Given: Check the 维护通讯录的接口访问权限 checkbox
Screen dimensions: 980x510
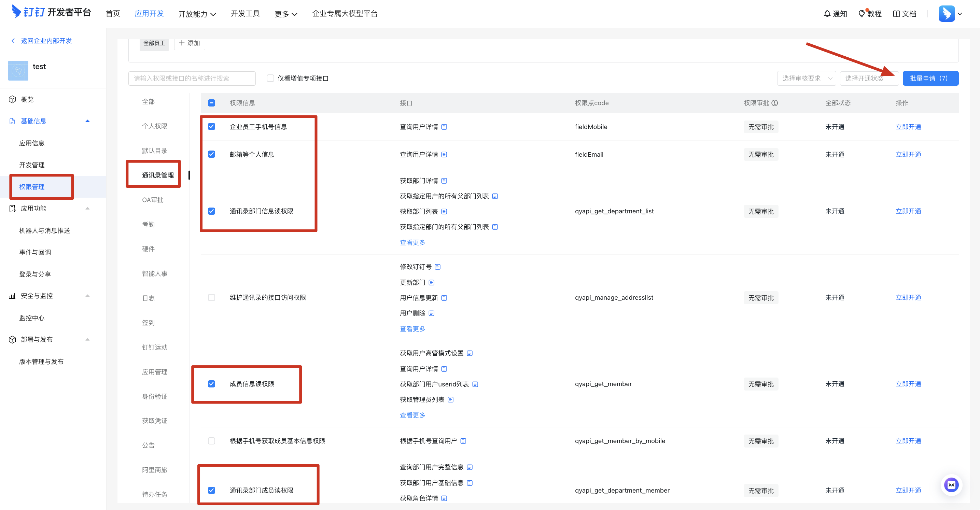Looking at the screenshot, I should pos(211,297).
